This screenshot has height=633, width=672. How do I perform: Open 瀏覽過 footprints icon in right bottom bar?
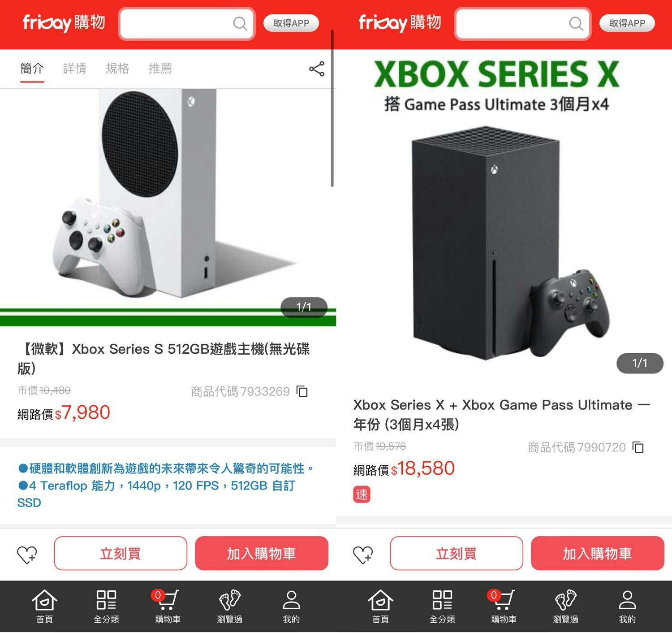[565, 607]
